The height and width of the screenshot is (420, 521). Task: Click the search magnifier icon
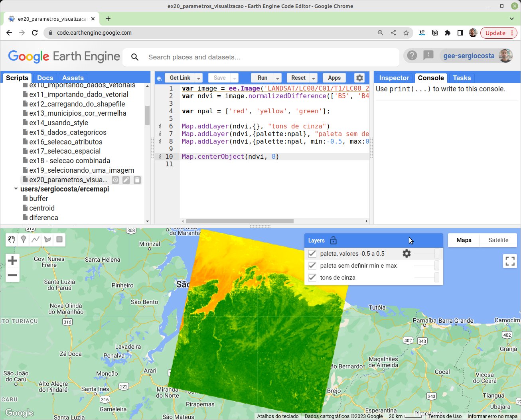click(135, 57)
